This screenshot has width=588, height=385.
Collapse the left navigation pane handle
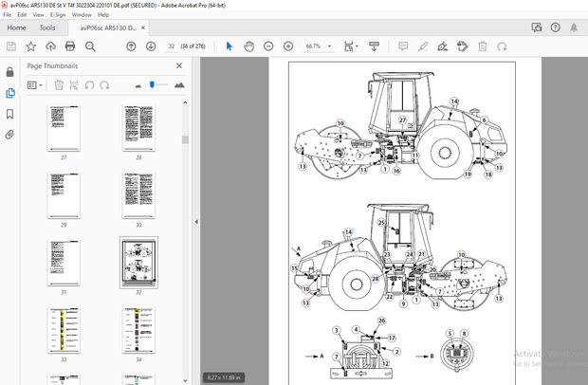pos(196,222)
